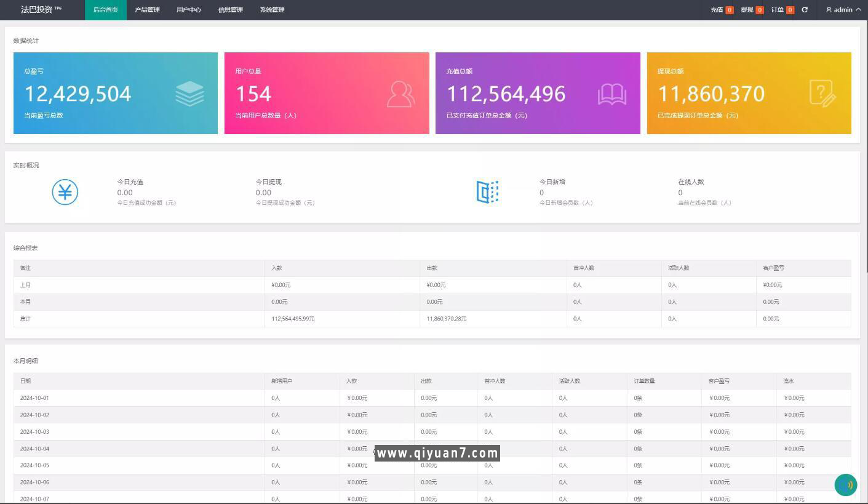The image size is (868, 504).
Task: Open the 产品管理 menu
Action: point(147,10)
